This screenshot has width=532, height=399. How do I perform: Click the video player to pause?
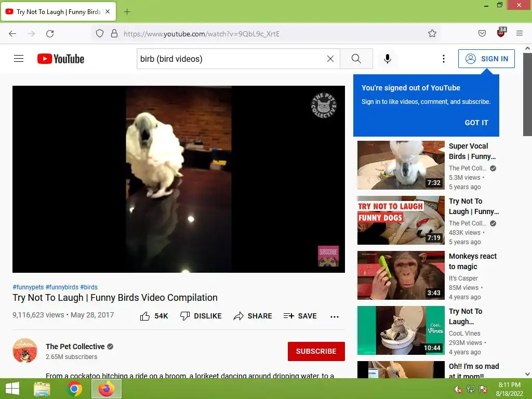coord(179,179)
